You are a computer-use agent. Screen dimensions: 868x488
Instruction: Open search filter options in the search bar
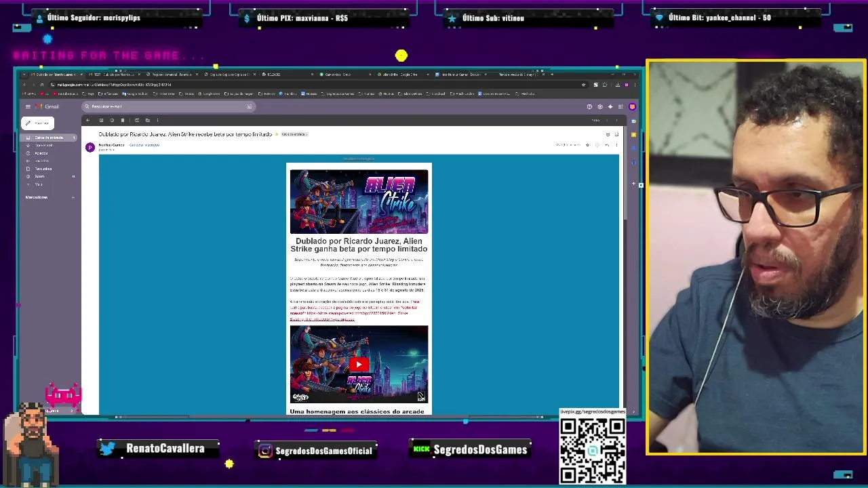tap(249, 106)
